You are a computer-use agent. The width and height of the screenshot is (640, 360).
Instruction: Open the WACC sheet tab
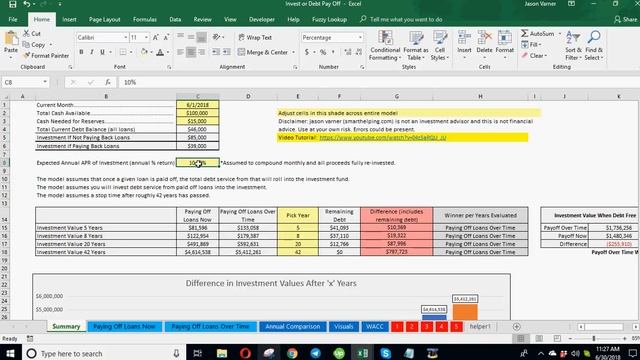coord(375,327)
